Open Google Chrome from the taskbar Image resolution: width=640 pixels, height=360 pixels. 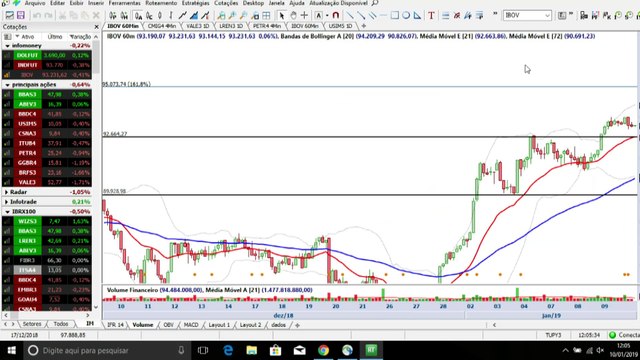(323, 350)
